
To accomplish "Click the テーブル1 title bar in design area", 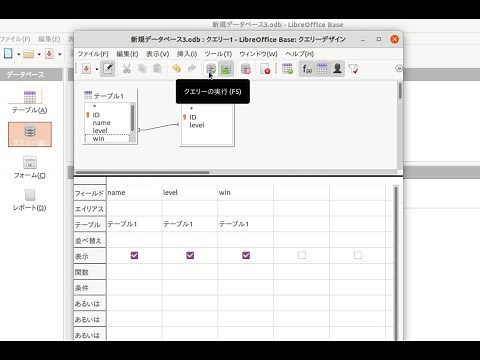I will 110,96.
